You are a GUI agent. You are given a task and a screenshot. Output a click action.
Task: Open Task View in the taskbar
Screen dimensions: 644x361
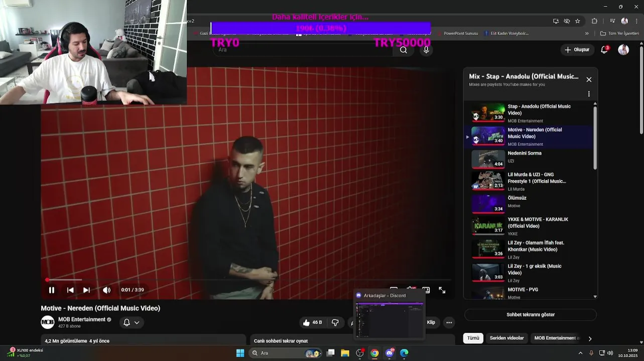330,353
